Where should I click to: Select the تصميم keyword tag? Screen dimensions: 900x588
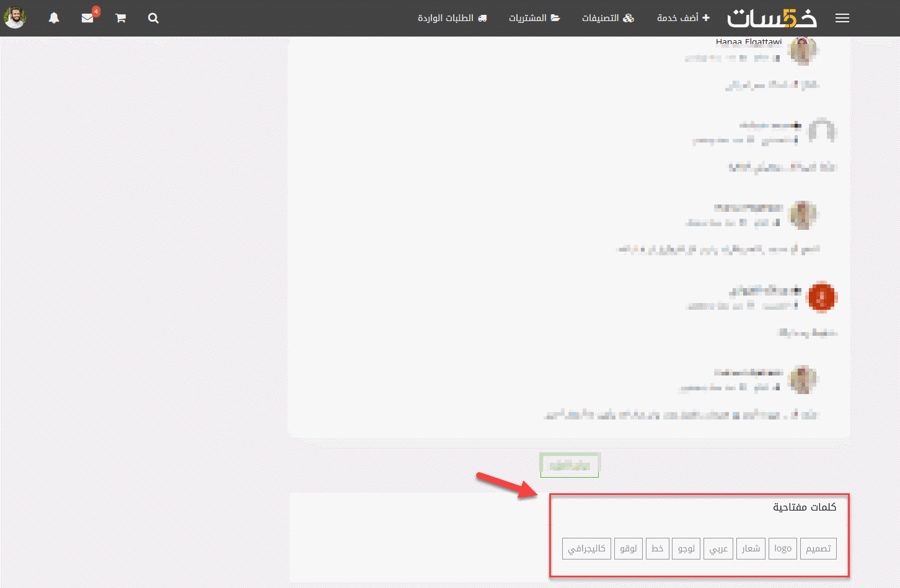click(818, 548)
